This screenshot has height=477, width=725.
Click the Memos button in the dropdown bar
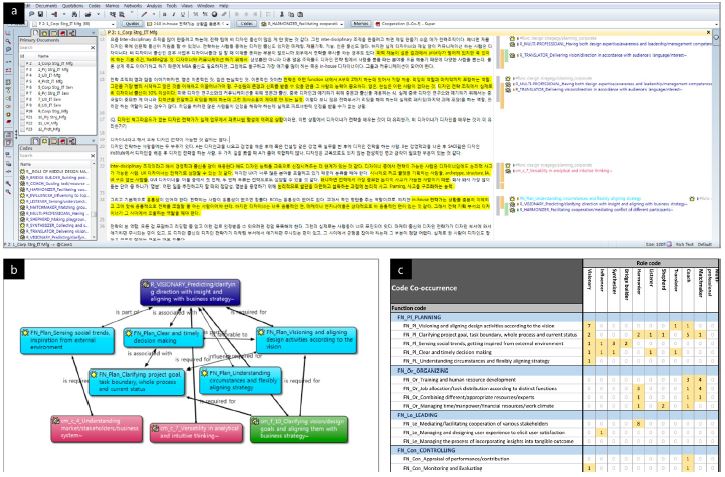point(361,24)
